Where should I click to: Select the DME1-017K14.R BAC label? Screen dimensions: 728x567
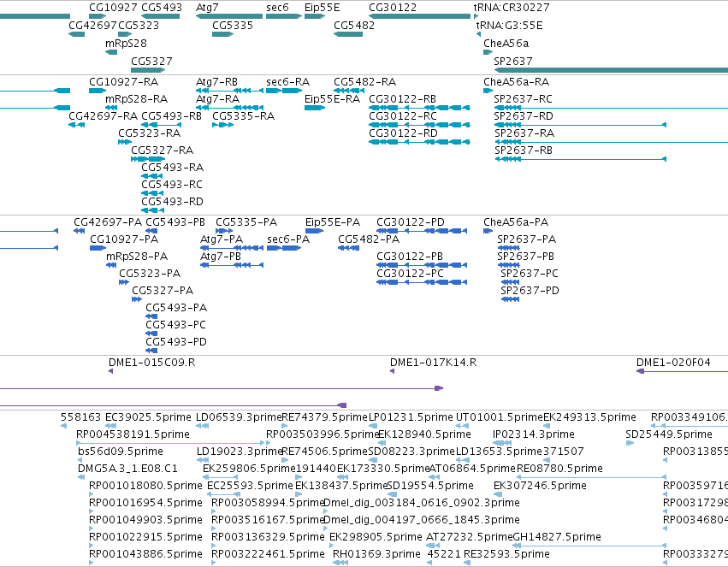click(x=433, y=363)
